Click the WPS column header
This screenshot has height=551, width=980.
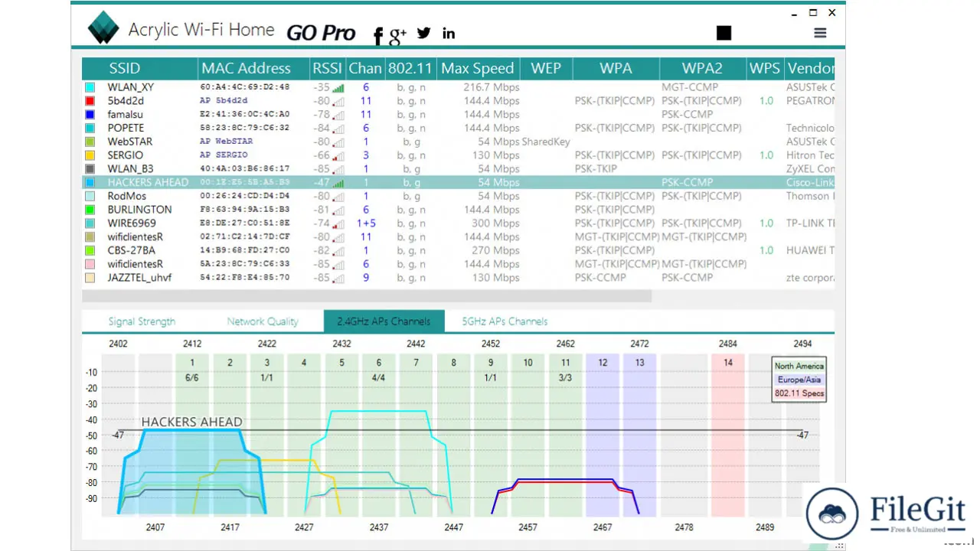point(764,68)
